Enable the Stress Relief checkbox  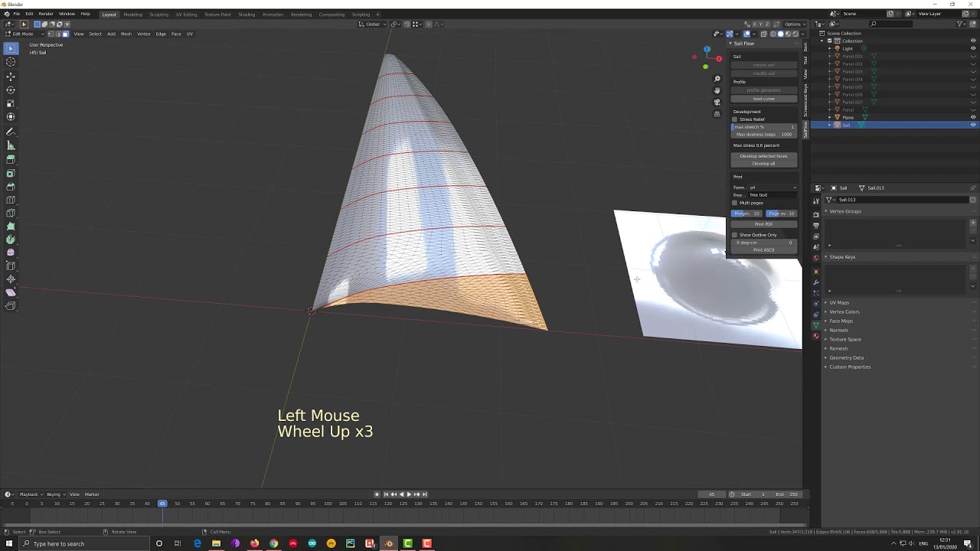(x=735, y=119)
